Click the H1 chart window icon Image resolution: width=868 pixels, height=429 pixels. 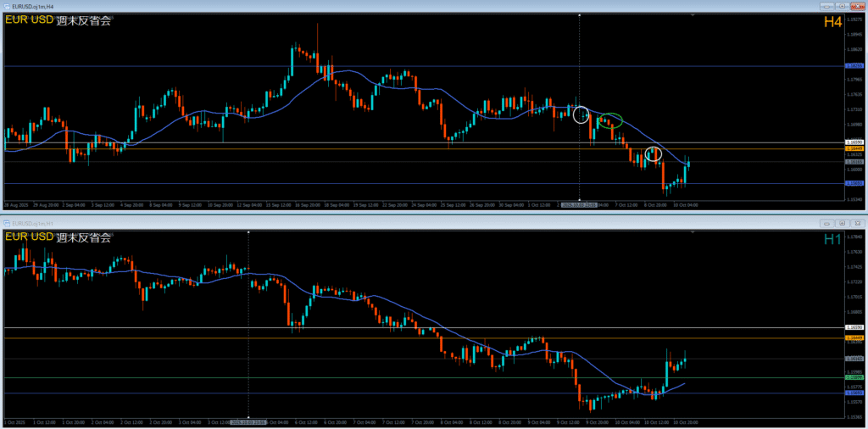7,223
